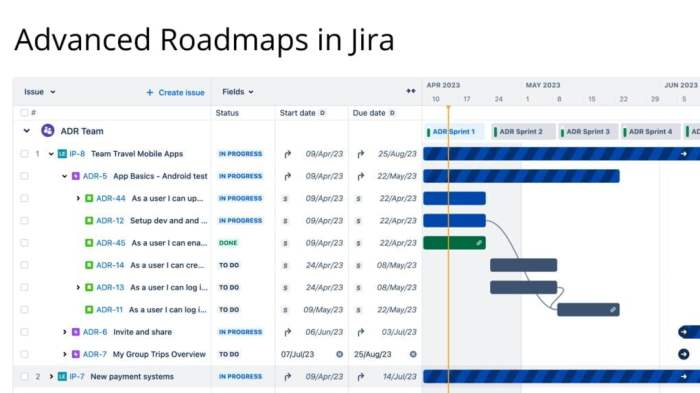
Task: Click the ADR-11 story icon
Action: pos(89,309)
